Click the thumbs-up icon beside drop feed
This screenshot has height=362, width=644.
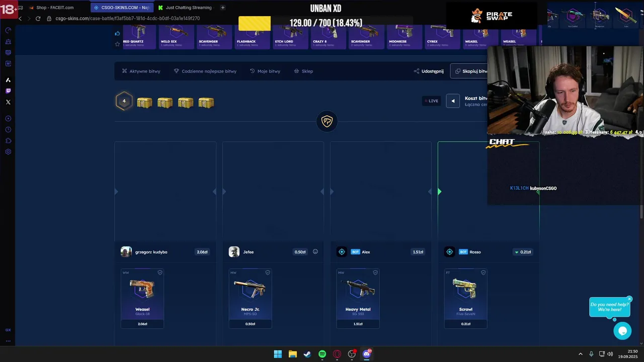coord(118,34)
